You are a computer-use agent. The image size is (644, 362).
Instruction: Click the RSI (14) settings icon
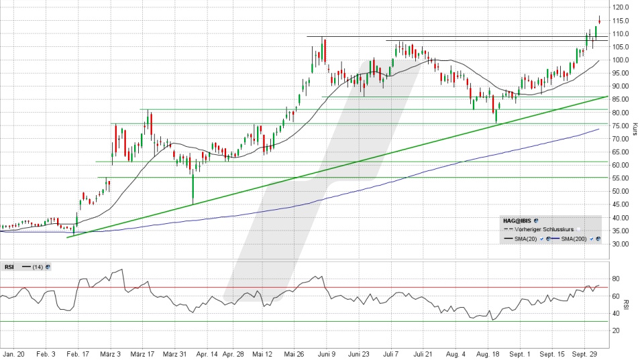48,267
